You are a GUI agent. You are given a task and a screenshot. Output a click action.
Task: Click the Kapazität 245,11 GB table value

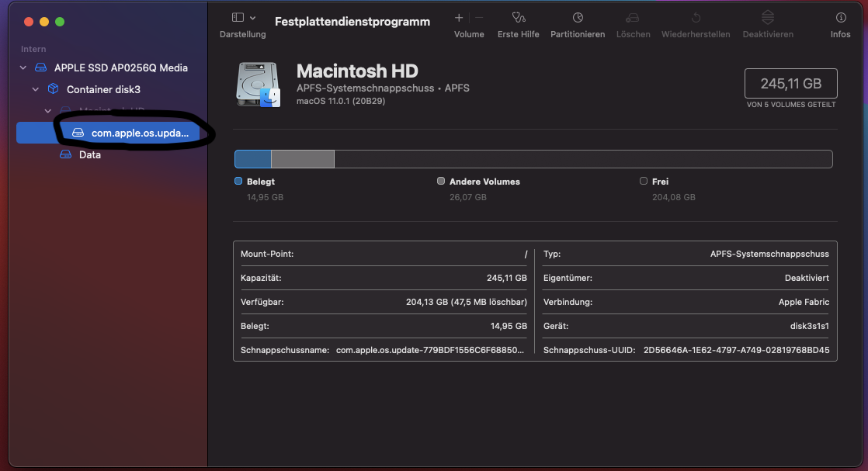[x=506, y=278]
